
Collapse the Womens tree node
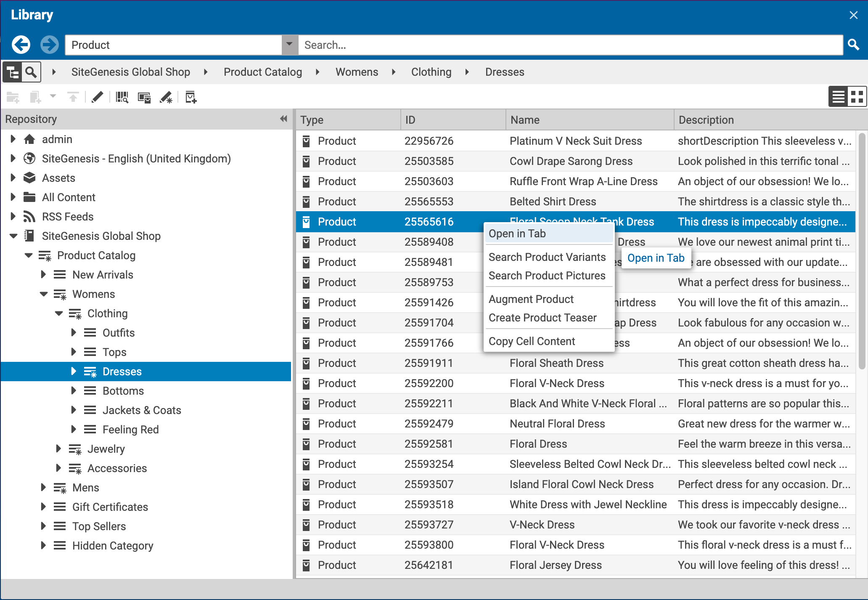pos(44,294)
